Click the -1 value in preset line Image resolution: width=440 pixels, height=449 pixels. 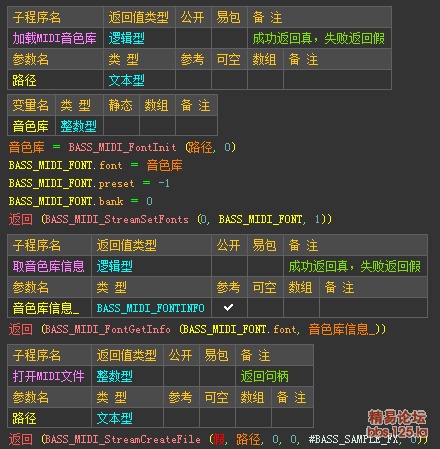(164, 183)
